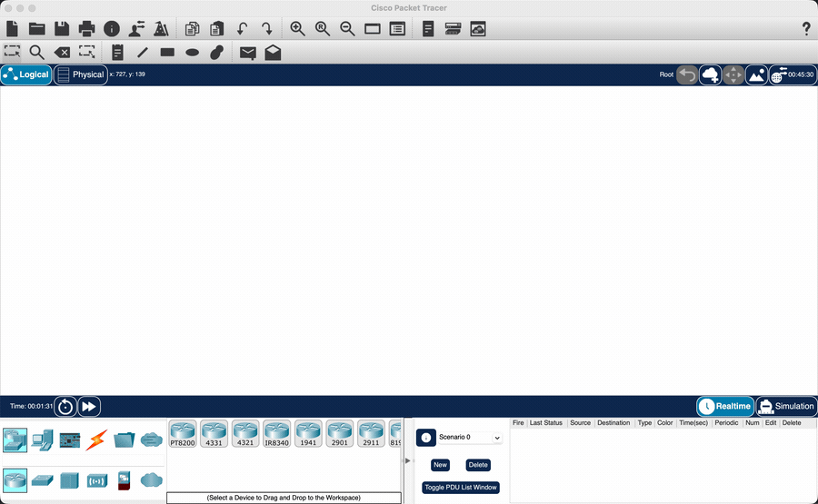Pick the 4331 router
818x504 pixels.
(x=214, y=434)
